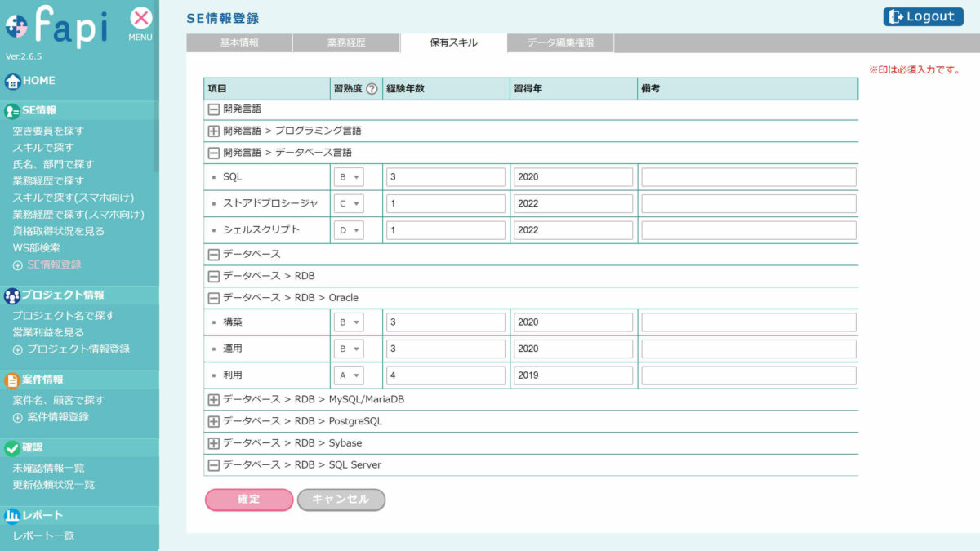Screen dimensions: 980x551
Task: Open the スキルで探す sidebar link
Action: tap(42, 148)
